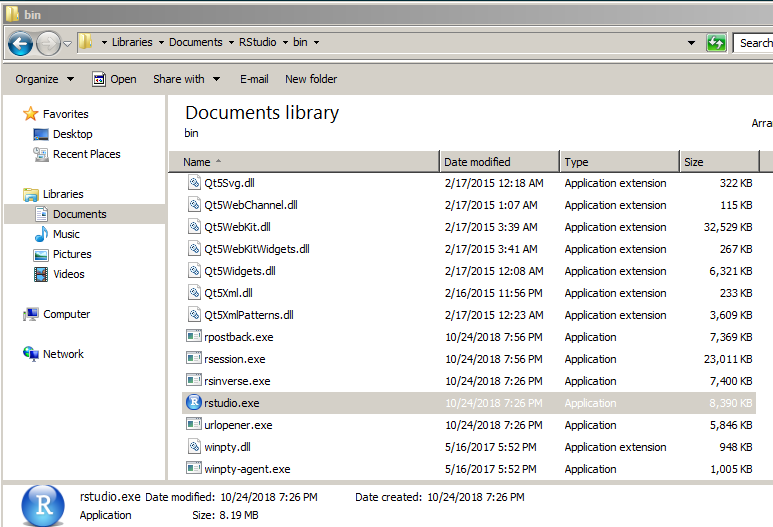
Task: Click RStudio in the address breadcrumb
Action: tap(257, 42)
